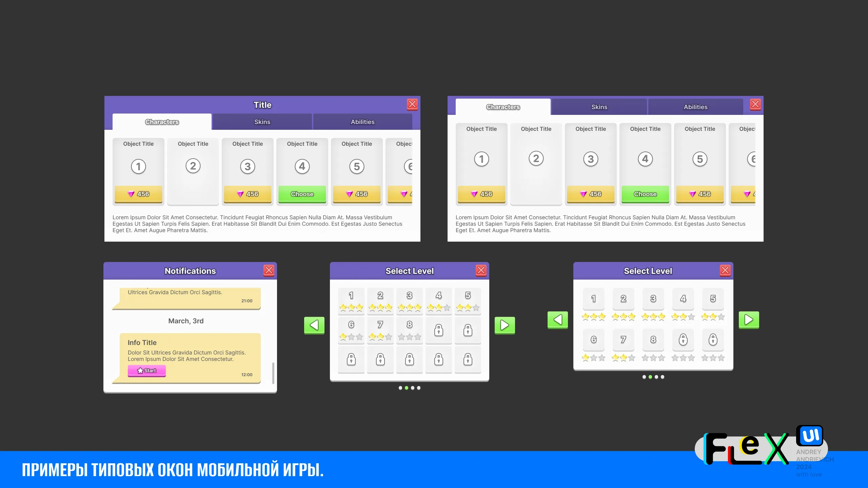
Task: Click the Notifications scrollbar handle
Action: tap(273, 373)
